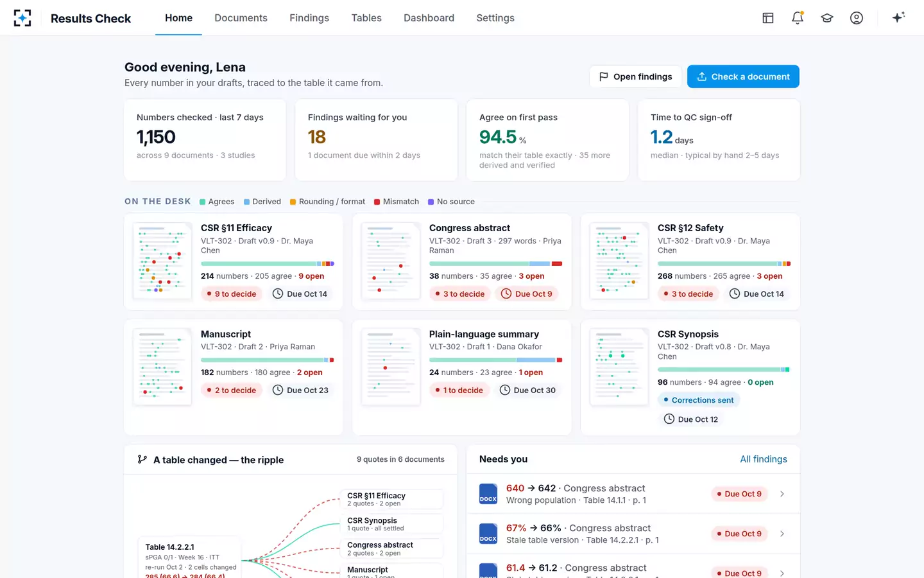Expand the 61.4 → 61.2 finding chevron

point(782,573)
